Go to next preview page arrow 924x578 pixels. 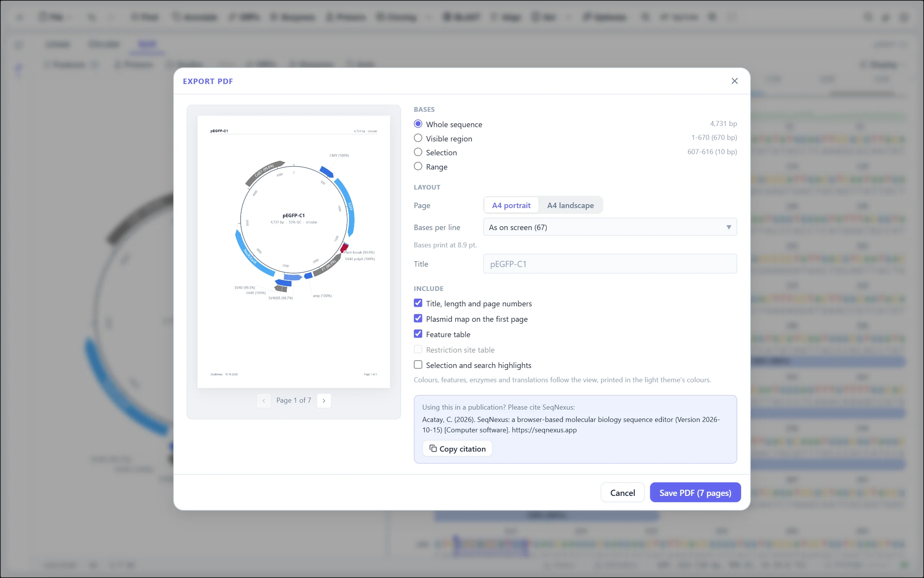(x=324, y=401)
